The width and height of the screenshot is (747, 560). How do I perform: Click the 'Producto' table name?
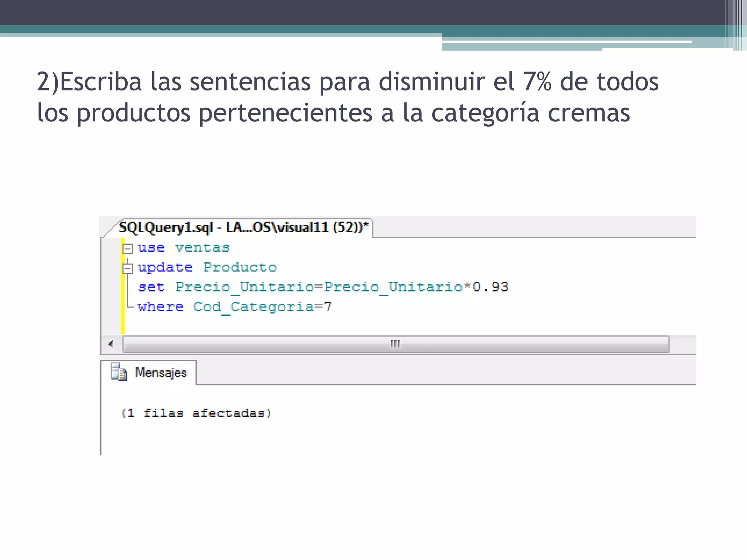tap(240, 267)
